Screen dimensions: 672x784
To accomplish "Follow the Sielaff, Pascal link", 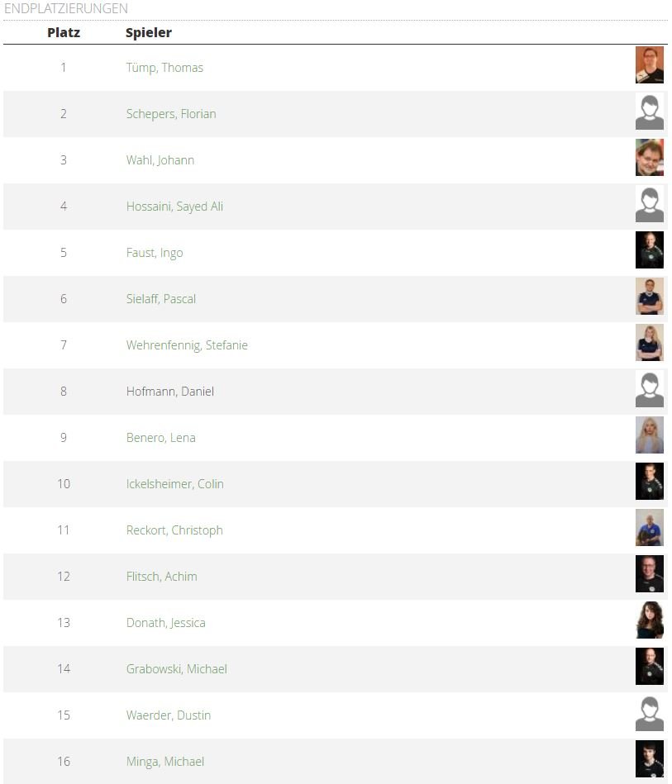I will pos(161,299).
